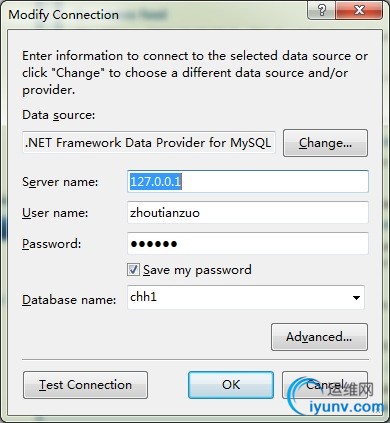
Task: Select the chh1 database name combo box
Action: (246, 297)
